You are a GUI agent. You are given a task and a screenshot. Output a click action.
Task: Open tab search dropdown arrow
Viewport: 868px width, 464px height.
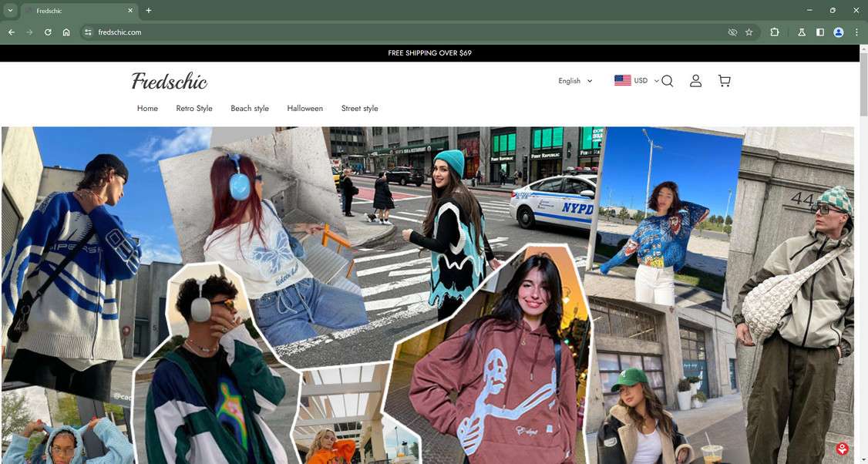(x=10, y=11)
